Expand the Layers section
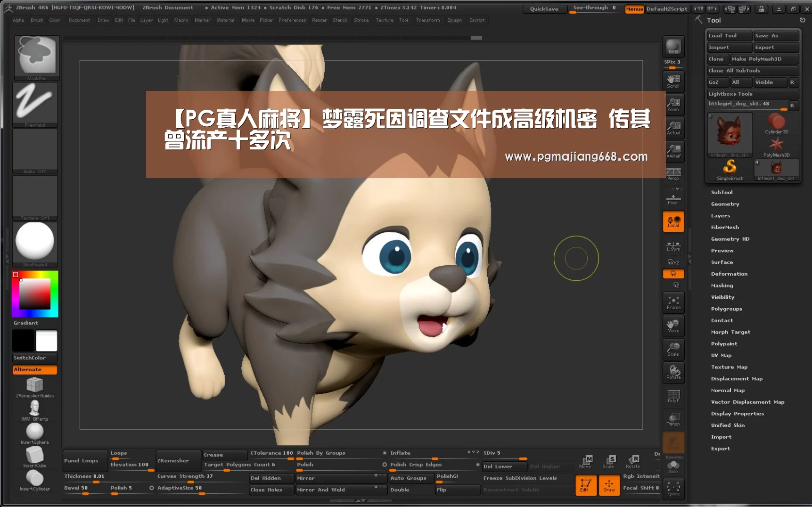This screenshot has height=507, width=812. pyautogui.click(x=720, y=216)
